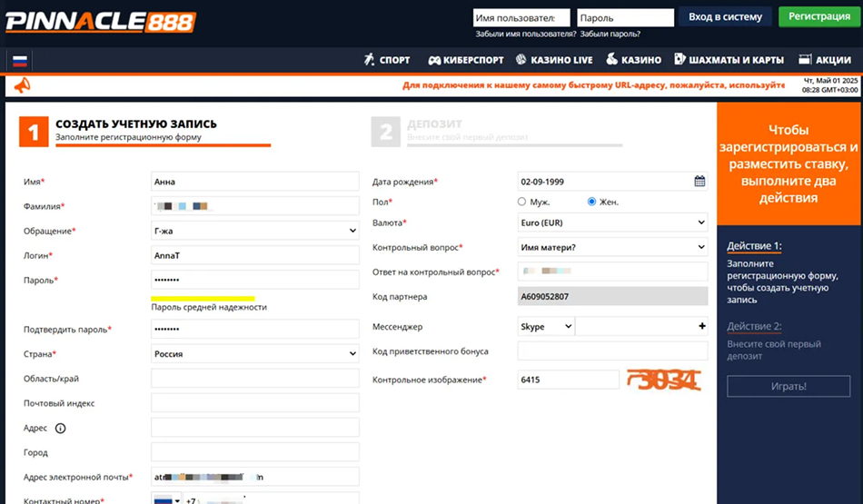Click the Russian flag language icon
Screen dimensions: 863x504
coord(19,61)
